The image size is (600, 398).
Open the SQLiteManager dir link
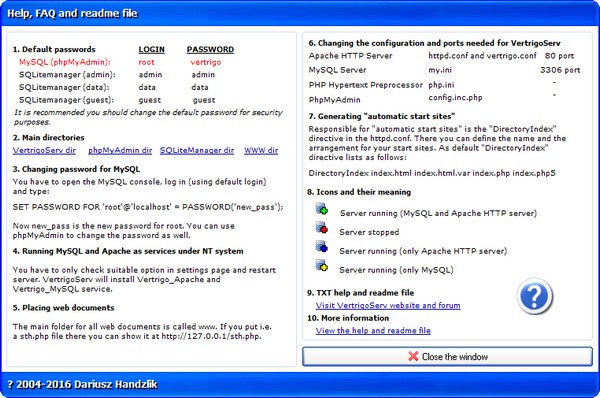point(197,150)
